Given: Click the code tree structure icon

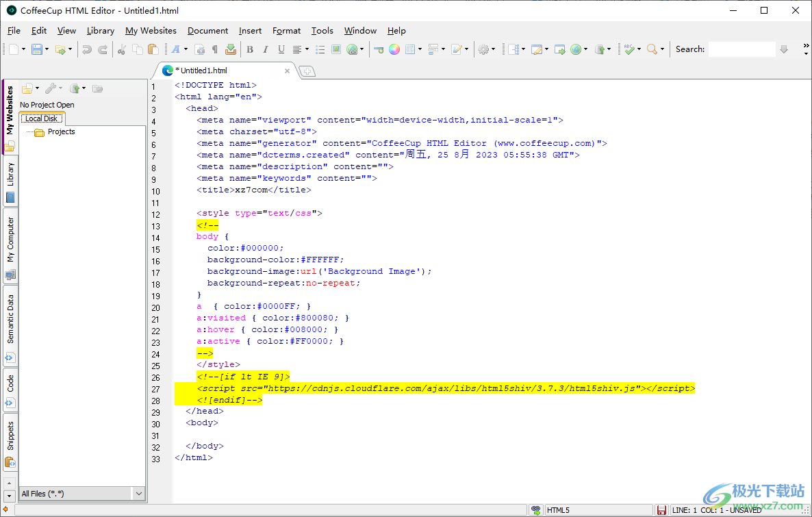Looking at the screenshot, I should pos(513,49).
